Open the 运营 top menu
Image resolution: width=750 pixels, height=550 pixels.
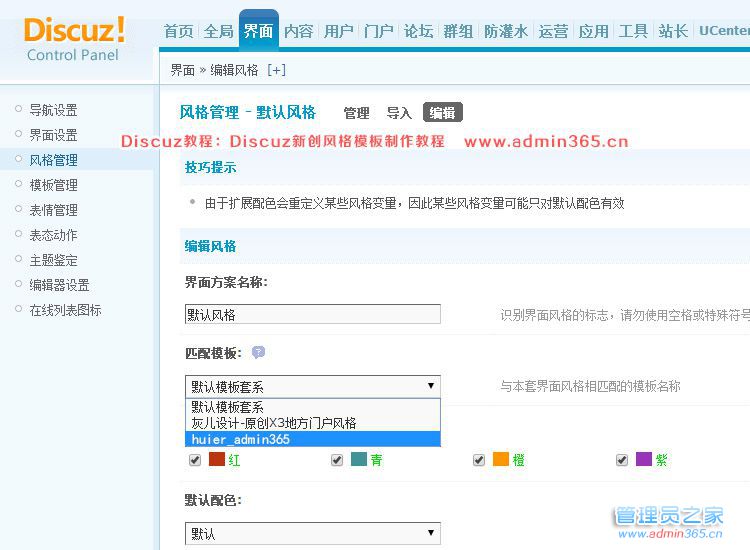553,31
